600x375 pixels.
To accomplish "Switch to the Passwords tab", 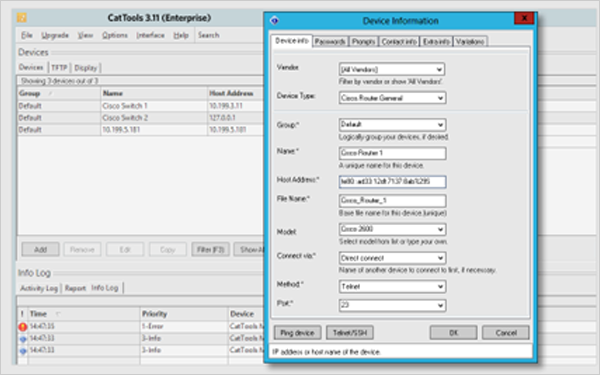I will click(x=330, y=41).
